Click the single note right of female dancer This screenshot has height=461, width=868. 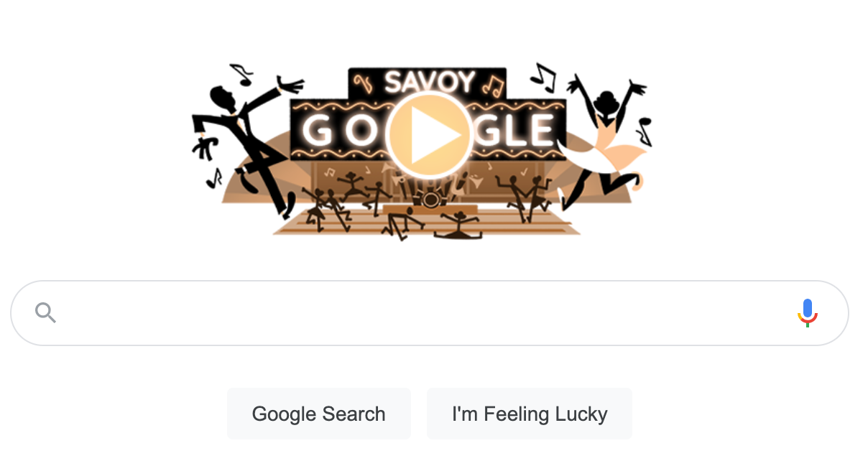click(x=643, y=131)
